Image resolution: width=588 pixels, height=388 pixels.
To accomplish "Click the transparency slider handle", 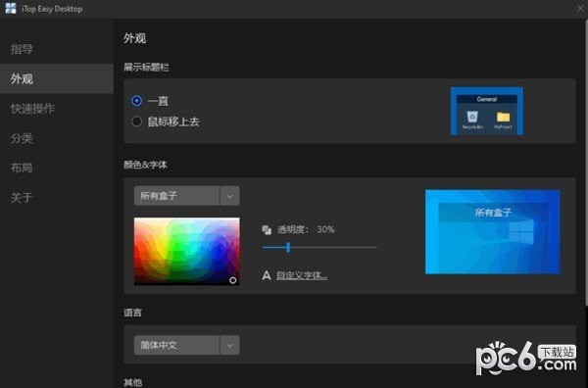I will tap(288, 248).
